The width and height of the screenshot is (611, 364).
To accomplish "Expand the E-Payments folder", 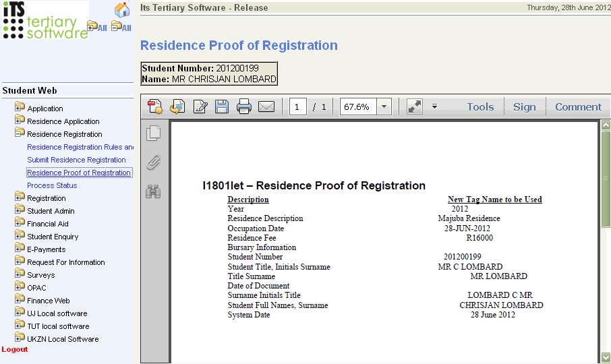I will coord(20,247).
